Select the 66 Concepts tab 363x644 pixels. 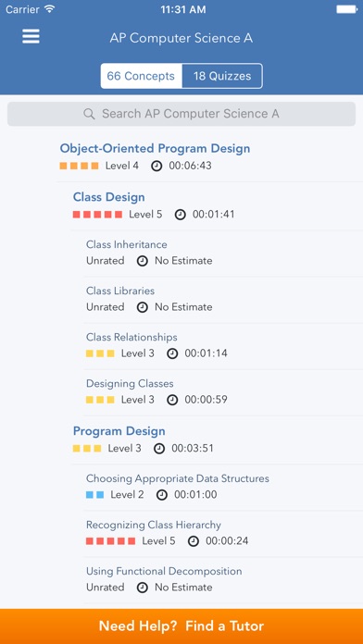pos(141,76)
